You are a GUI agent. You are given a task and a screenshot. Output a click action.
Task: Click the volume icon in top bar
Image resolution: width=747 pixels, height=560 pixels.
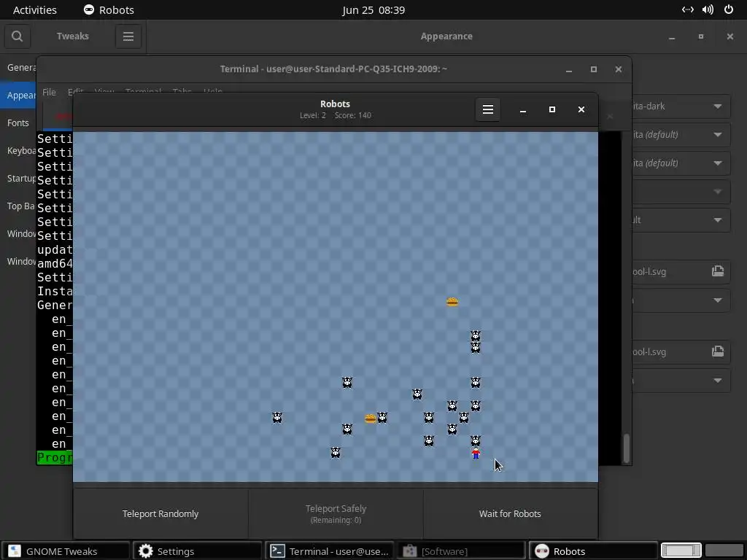tap(708, 10)
